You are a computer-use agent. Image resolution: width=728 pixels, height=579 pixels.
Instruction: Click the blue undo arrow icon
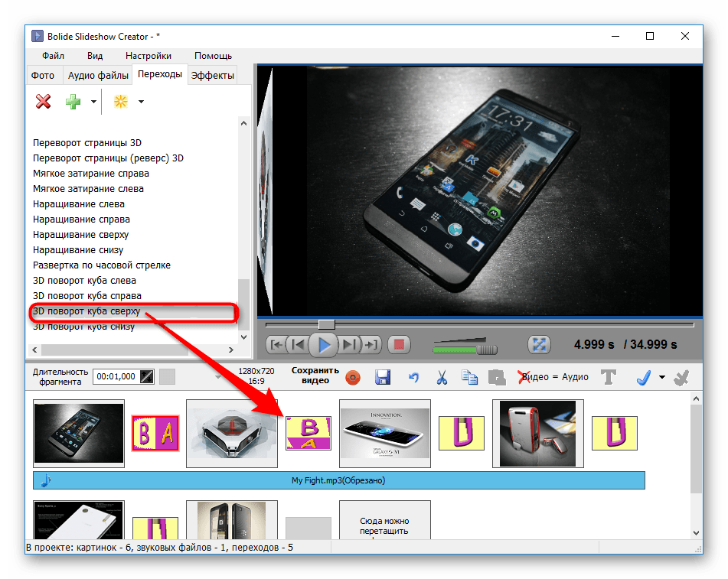413,378
